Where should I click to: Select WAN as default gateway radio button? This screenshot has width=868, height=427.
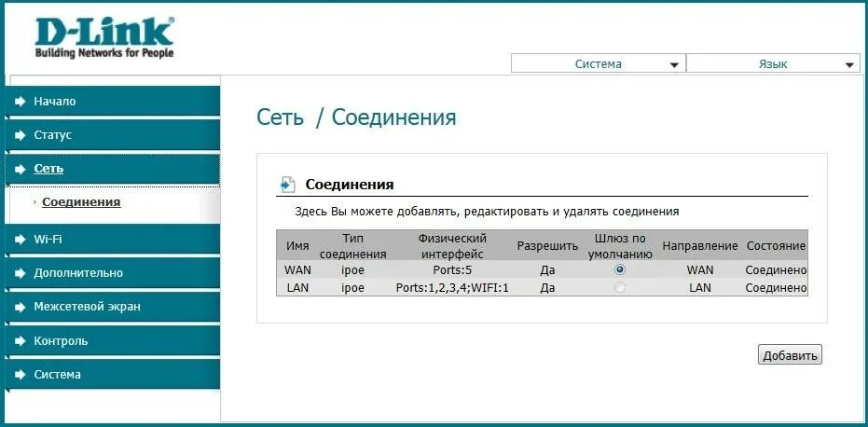pos(620,269)
